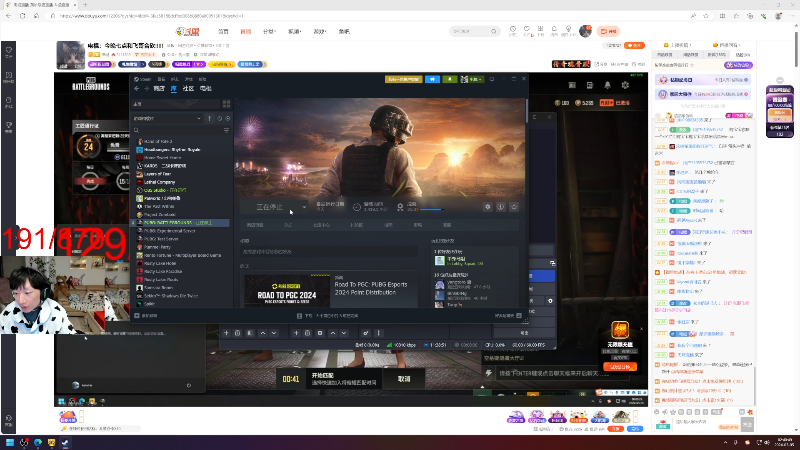Click OBS add scene plus icon

pyautogui.click(x=227, y=333)
